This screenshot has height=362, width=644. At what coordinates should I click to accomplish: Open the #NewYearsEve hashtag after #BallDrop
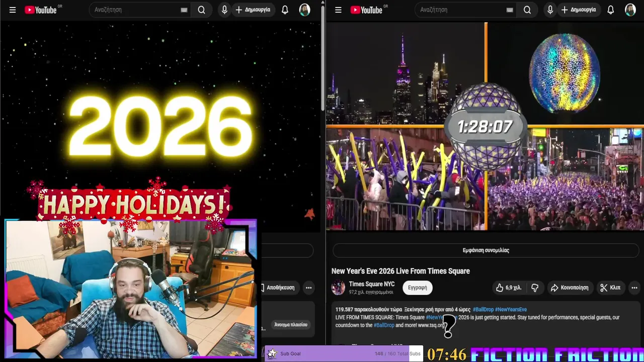coord(511,309)
